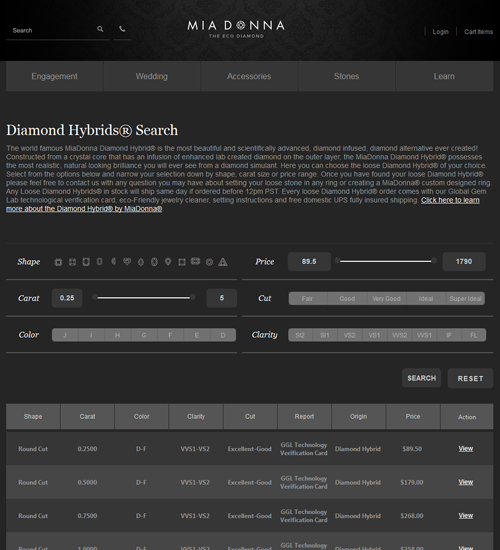Toggle color G filter
This screenshot has width=500, height=550.
coord(144,335)
